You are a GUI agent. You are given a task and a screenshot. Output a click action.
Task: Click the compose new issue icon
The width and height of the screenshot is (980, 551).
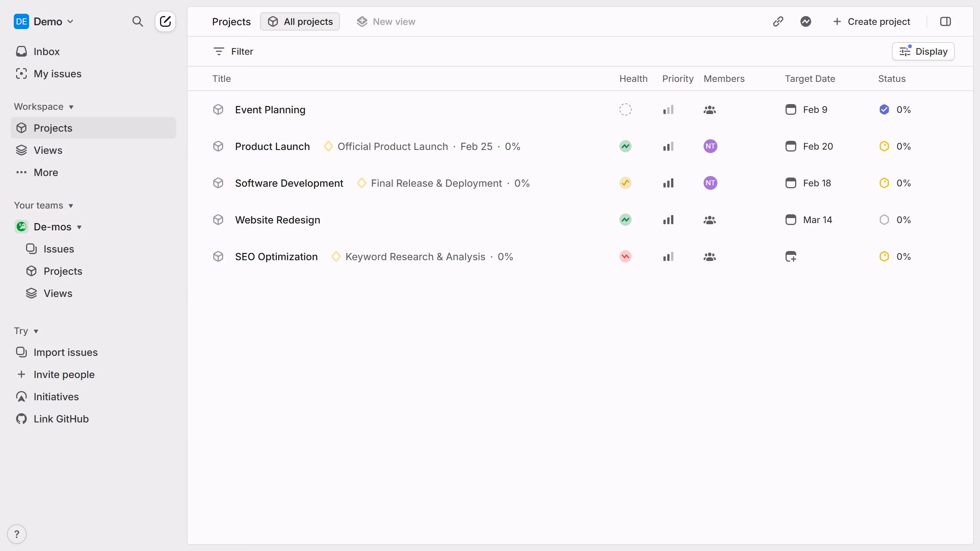165,21
